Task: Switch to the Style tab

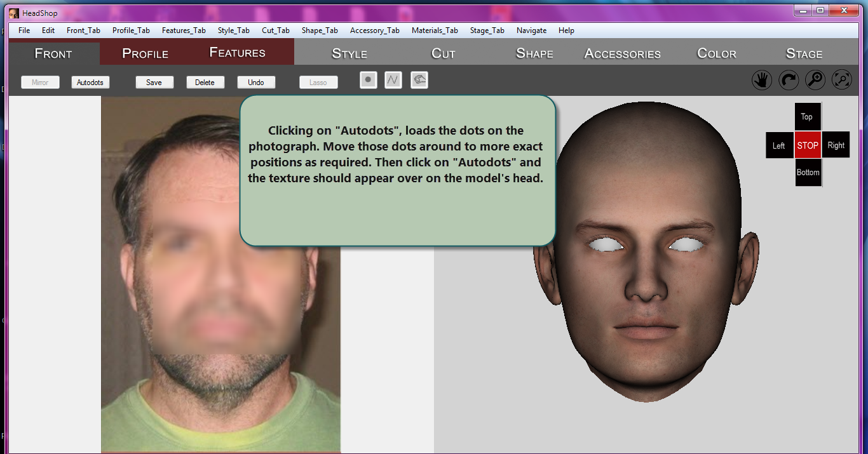Action: [349, 53]
